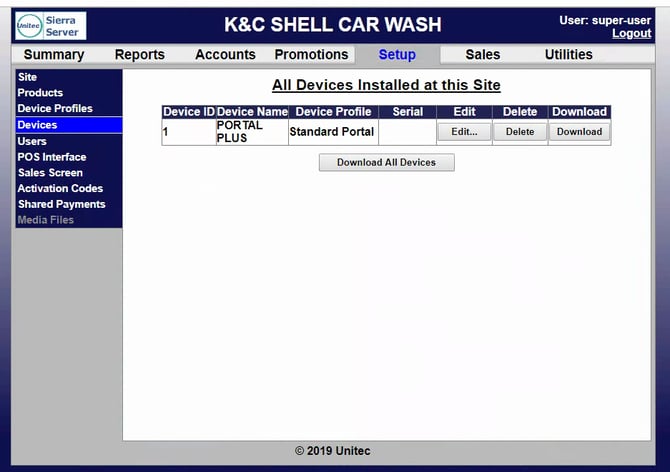
Task: Open Site in the sidebar
Action: click(x=28, y=77)
